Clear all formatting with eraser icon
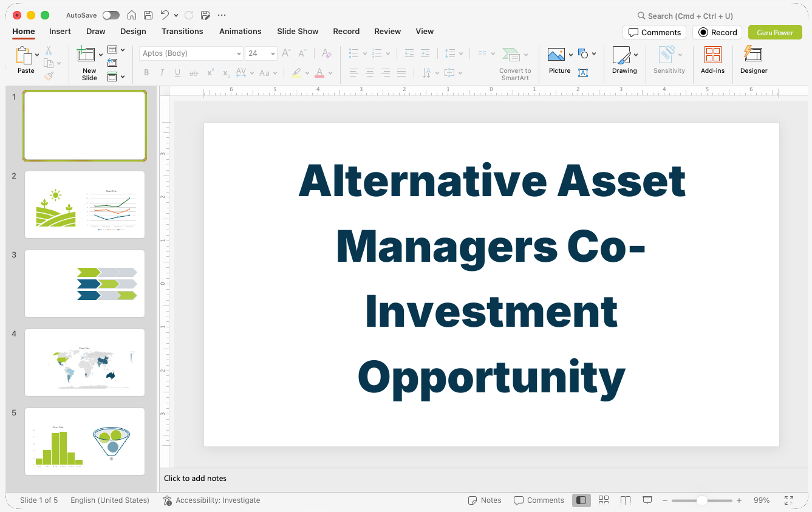 [x=326, y=53]
